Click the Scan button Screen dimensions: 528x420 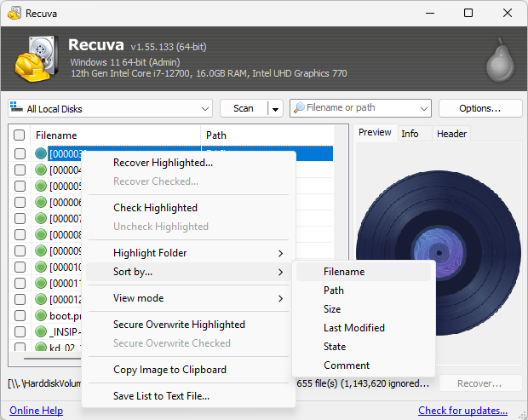pos(244,108)
